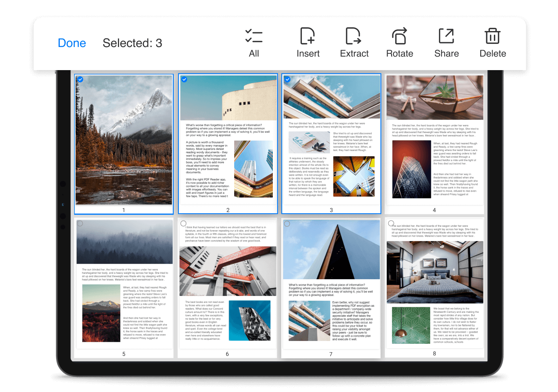Screen dimensions: 558x392
Task: Select the misty forest thumbnail on page 5
Action: [x=124, y=242]
